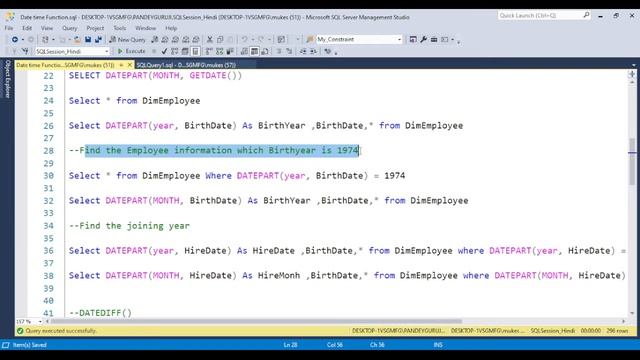Open the Undo history dropdown arrow

pyautogui.click(x=252, y=40)
